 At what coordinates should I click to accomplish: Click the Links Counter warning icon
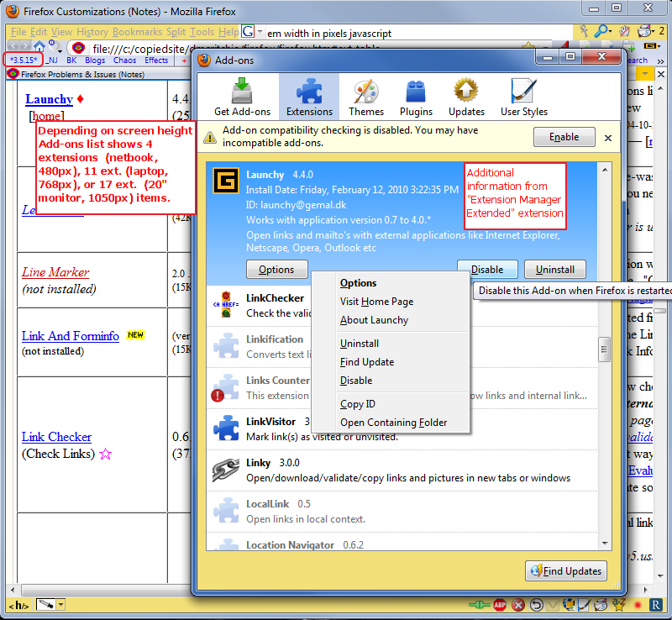click(x=218, y=395)
